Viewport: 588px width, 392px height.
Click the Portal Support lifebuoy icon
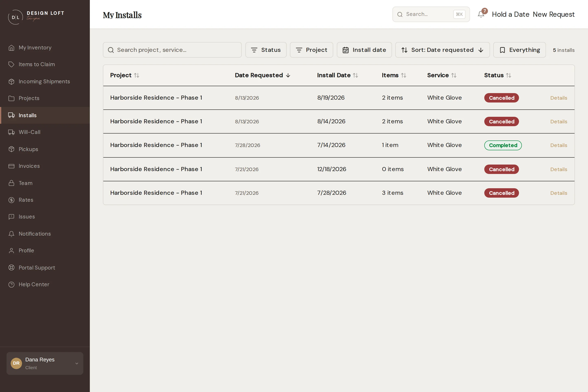(x=11, y=267)
